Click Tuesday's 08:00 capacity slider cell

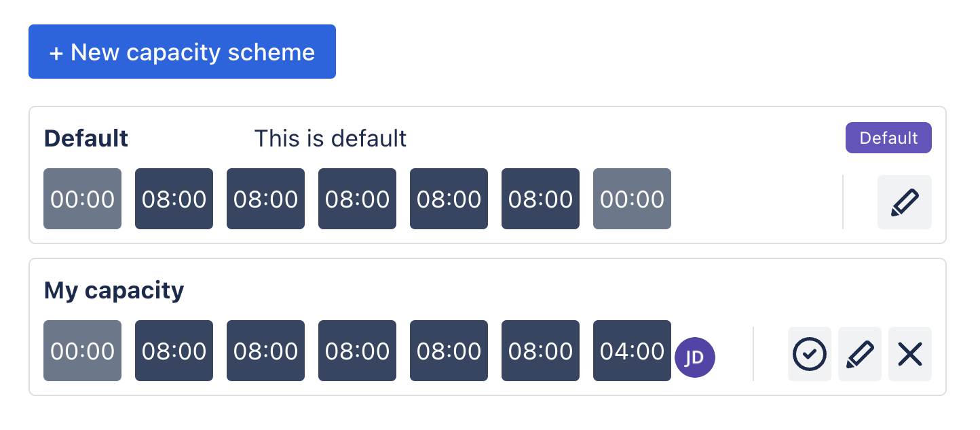(x=265, y=199)
